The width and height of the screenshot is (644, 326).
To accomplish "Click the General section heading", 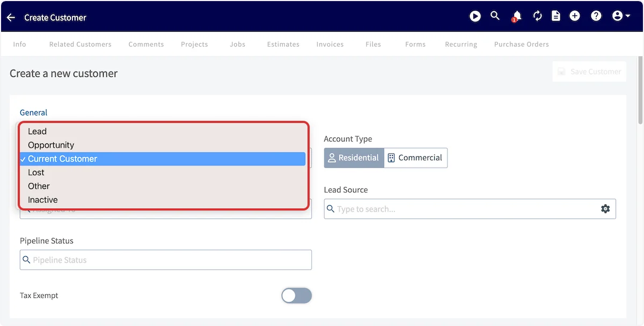I will coord(33,112).
